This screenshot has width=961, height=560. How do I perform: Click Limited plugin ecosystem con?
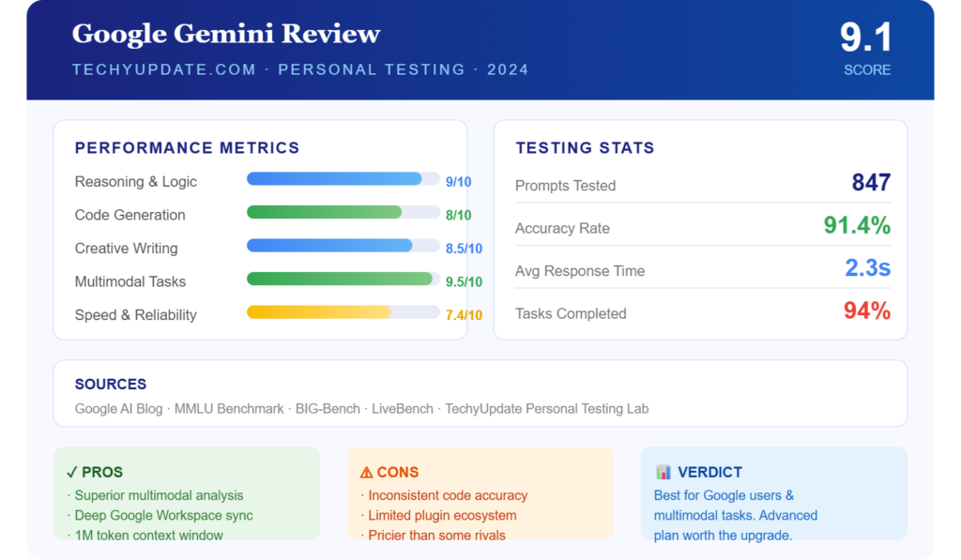click(x=443, y=515)
